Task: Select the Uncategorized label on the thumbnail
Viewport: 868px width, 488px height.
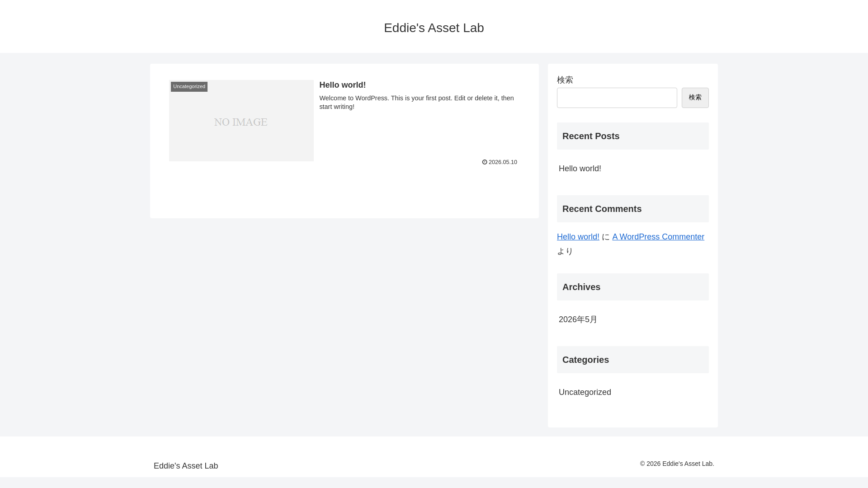Action: [x=189, y=87]
